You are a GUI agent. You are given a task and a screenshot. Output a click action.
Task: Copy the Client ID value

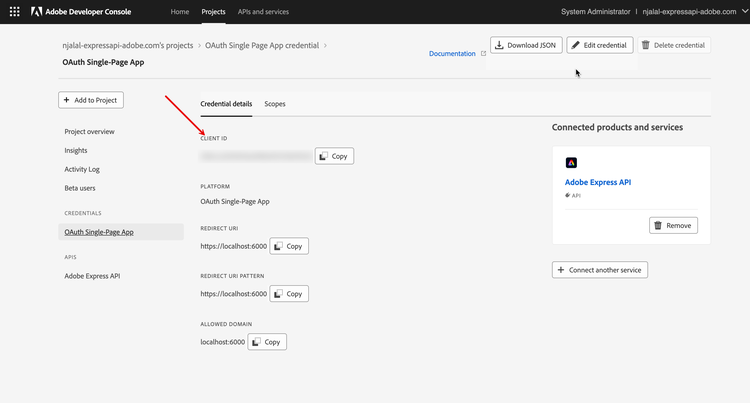tap(334, 156)
